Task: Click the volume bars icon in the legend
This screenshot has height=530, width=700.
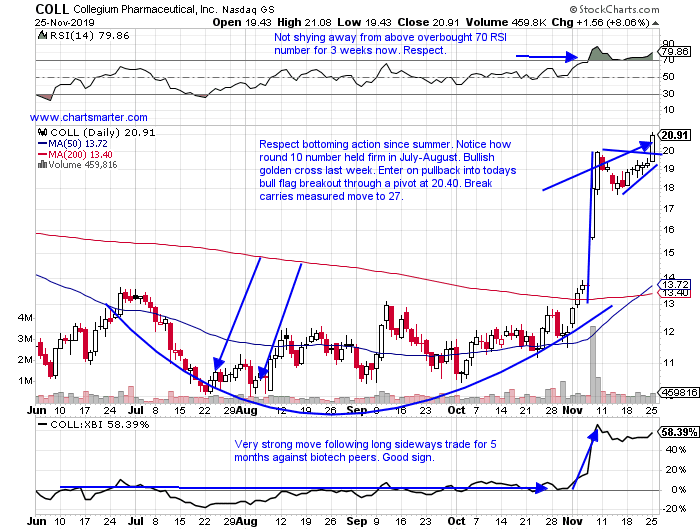Action: click(x=43, y=165)
